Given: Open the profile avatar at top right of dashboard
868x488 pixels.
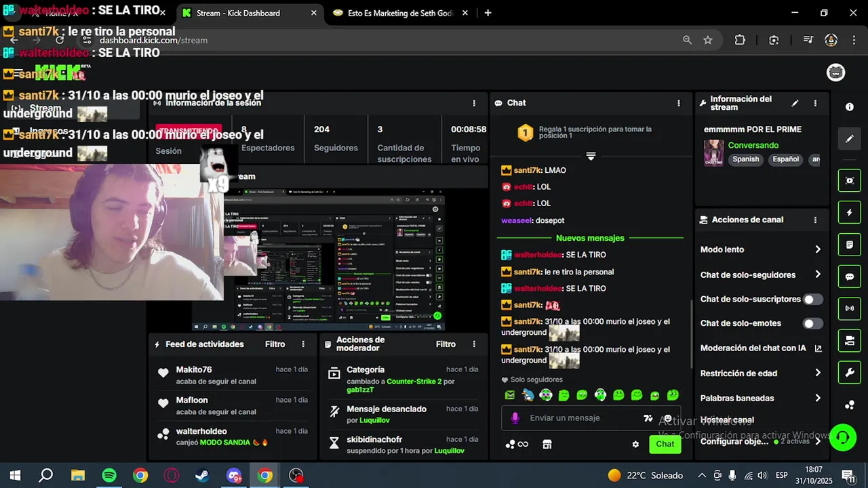Looking at the screenshot, I should tap(835, 72).
